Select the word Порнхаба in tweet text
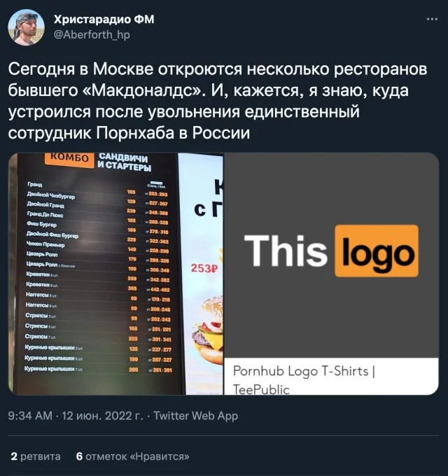This screenshot has height=476, width=448. click(x=135, y=133)
